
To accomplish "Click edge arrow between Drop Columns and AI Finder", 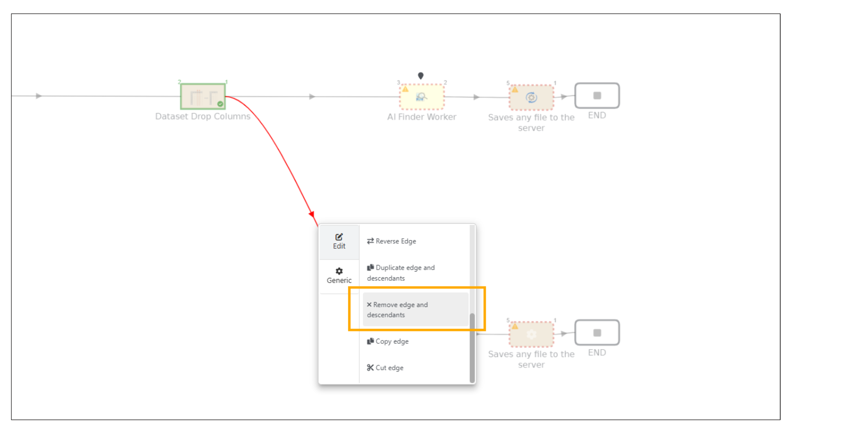I will [x=312, y=96].
